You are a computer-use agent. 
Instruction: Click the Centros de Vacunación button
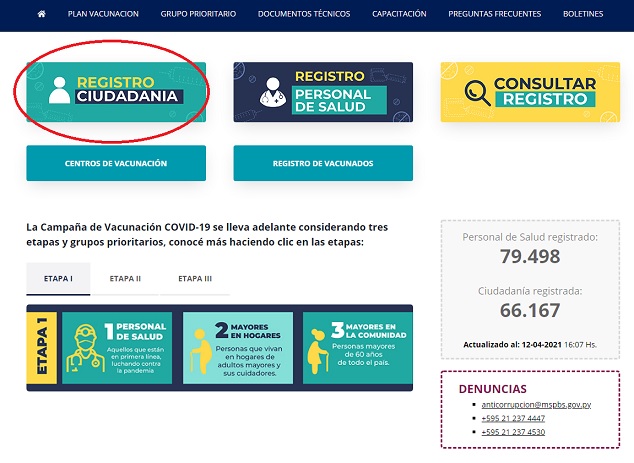[116, 163]
